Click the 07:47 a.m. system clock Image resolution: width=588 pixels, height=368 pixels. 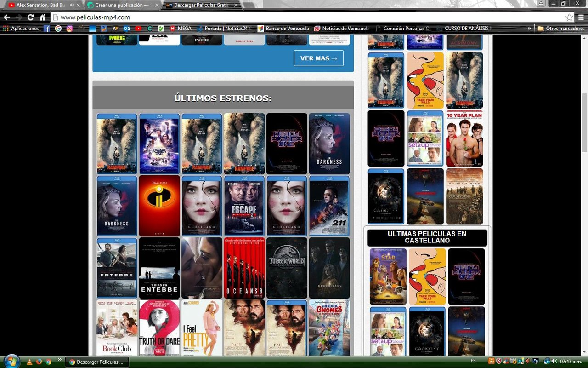tap(572, 362)
